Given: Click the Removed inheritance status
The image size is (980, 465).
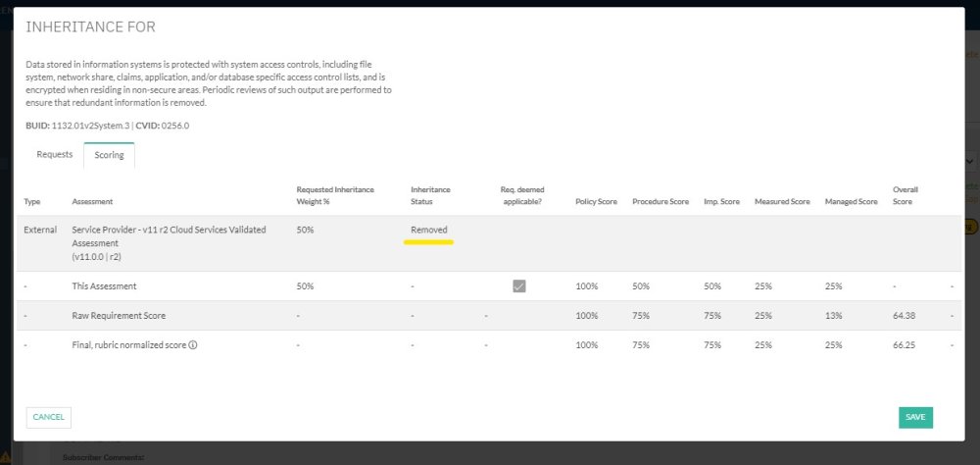Looking at the screenshot, I should (x=429, y=230).
